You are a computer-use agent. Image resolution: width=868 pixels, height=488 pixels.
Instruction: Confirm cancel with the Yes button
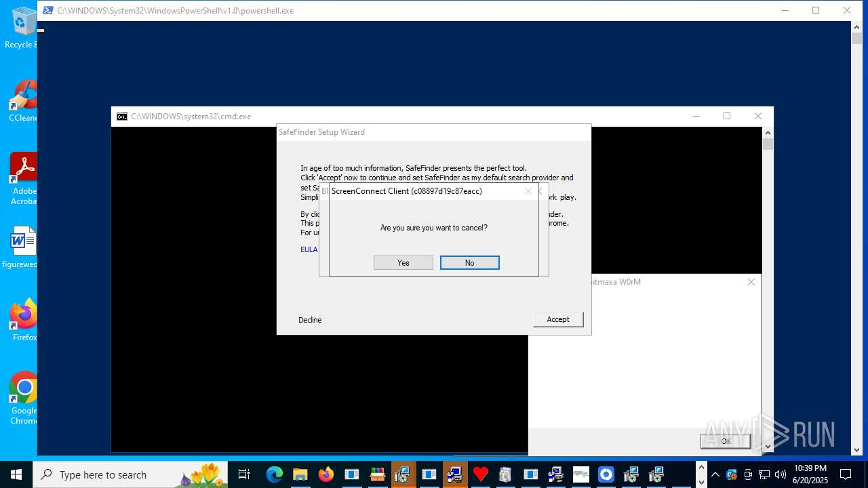(x=403, y=263)
